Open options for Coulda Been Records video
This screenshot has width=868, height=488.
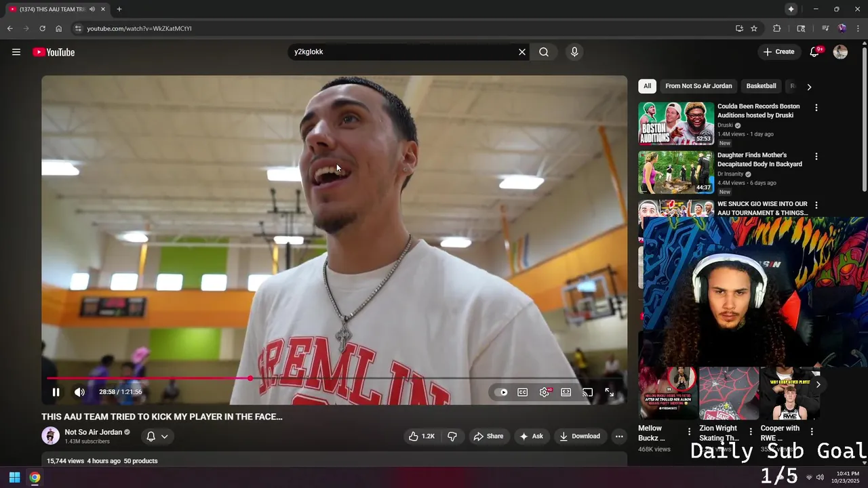816,108
